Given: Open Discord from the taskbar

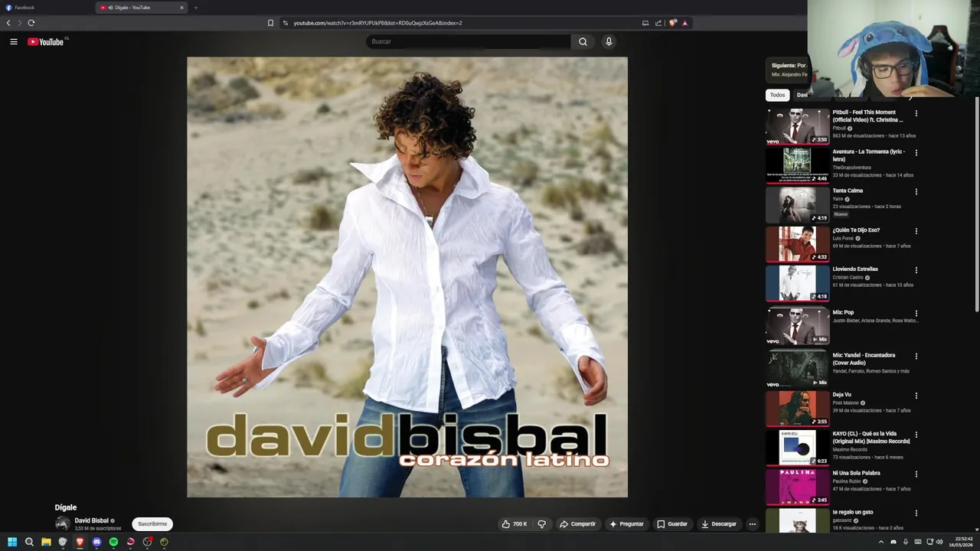Looking at the screenshot, I should pos(96,542).
